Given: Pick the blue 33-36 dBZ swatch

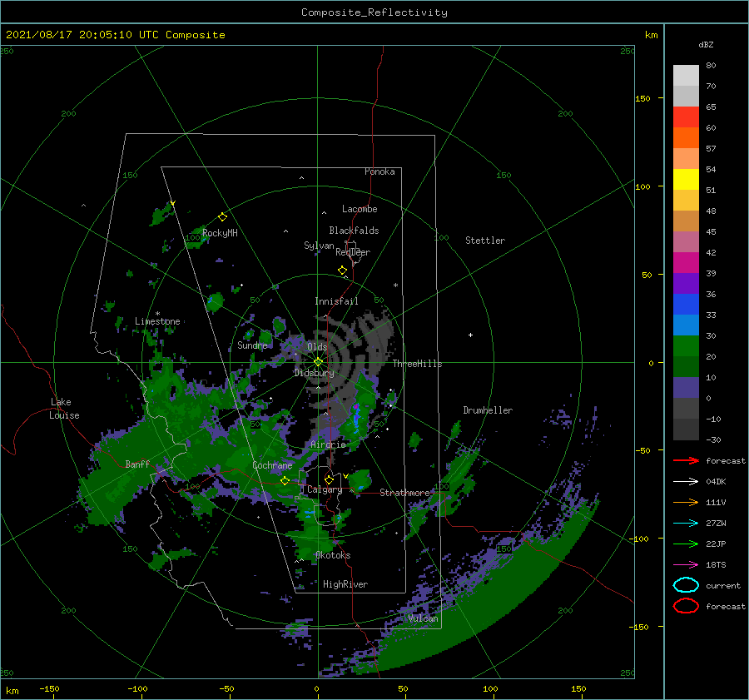Looking at the screenshot, I should (686, 304).
